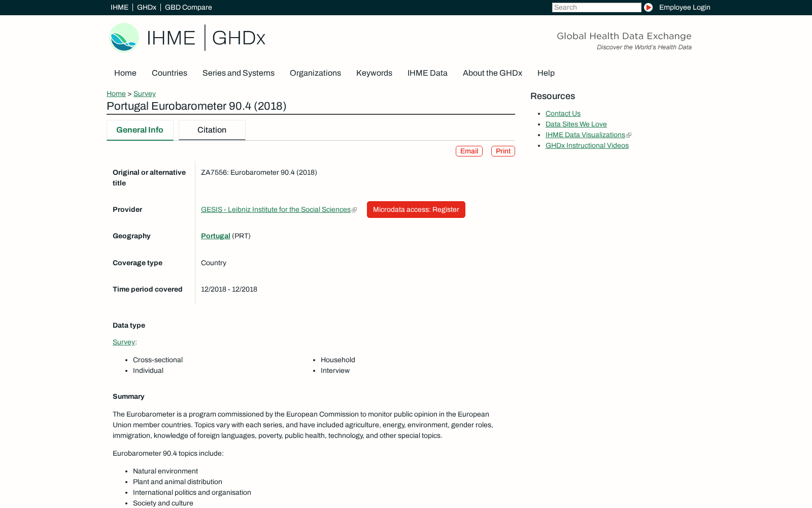The image size is (812, 508).
Task: Click the Resources heading
Action: tap(553, 96)
